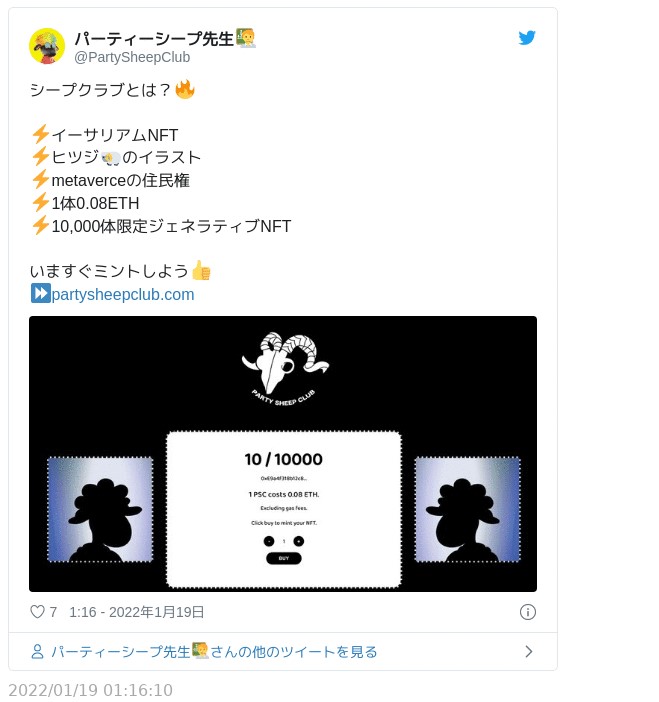Click the person icon in footer
Image resolution: width=659 pixels, height=702 pixels.
point(37,651)
